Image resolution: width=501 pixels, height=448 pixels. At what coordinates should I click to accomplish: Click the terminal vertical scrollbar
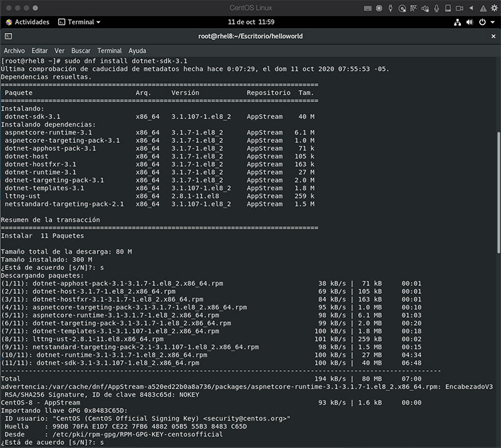[x=498, y=192]
